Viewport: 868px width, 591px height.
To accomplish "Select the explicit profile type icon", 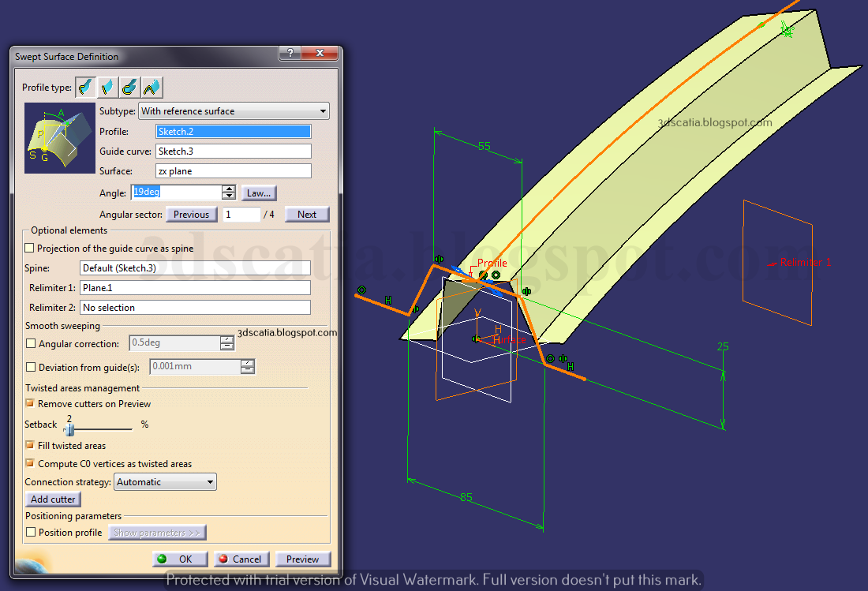I will click(x=84, y=87).
